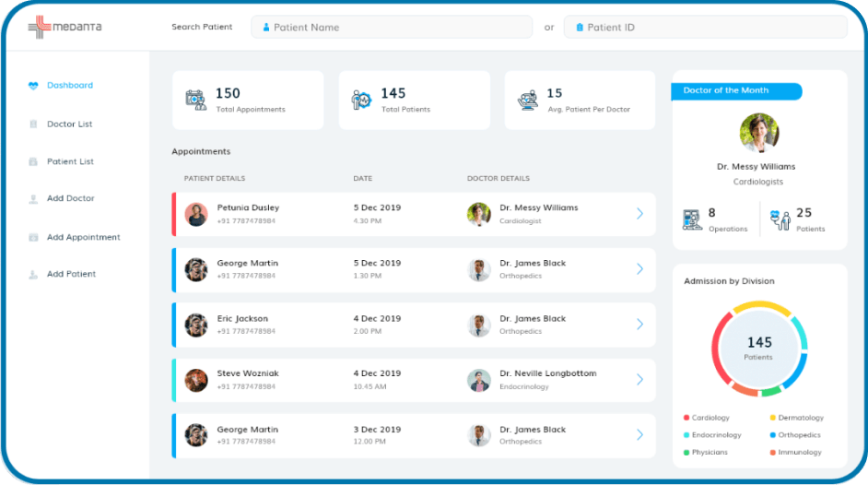Viewport: 868px width, 485px height.
Task: Click the Add Appointment sidebar icon
Action: coord(33,237)
